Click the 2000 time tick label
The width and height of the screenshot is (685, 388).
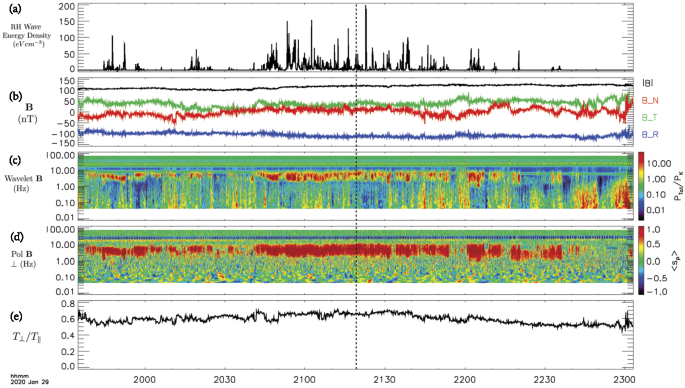click(145, 379)
